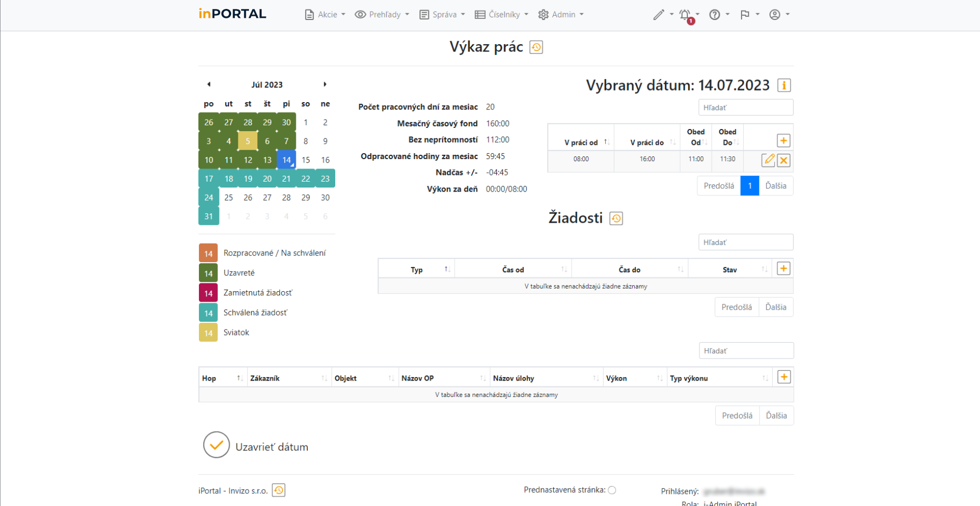
Task: Sort work records by Hop column
Action: click(x=223, y=378)
